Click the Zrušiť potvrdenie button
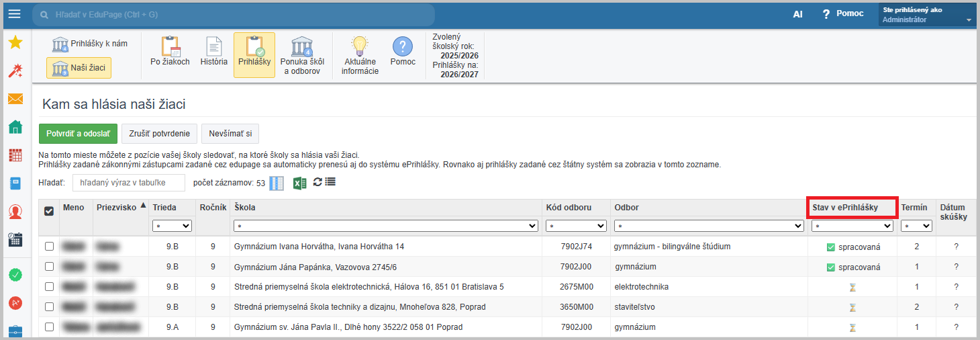Screen dimensions: 980x340 tap(159, 134)
